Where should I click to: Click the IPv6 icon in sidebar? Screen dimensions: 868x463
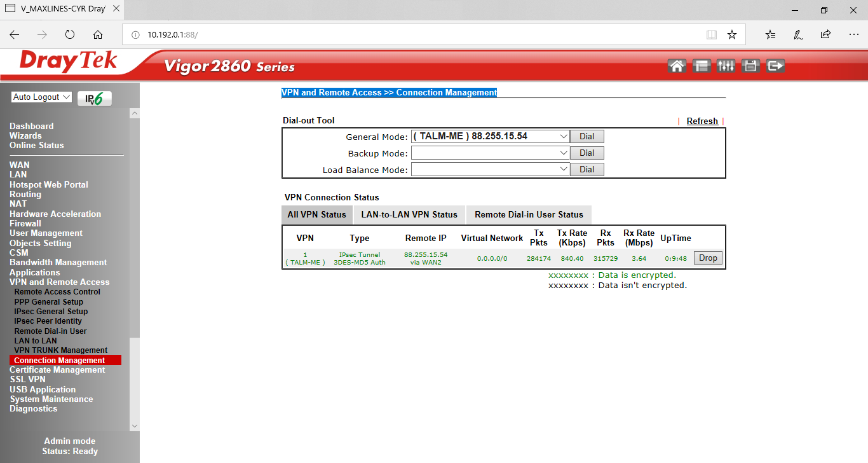pos(95,99)
